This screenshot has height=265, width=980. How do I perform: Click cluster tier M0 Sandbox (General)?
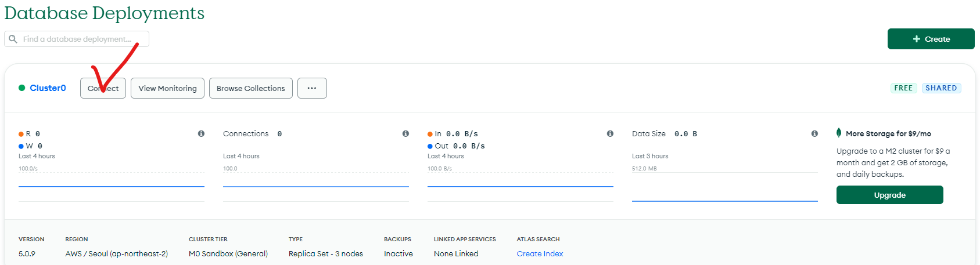point(228,253)
